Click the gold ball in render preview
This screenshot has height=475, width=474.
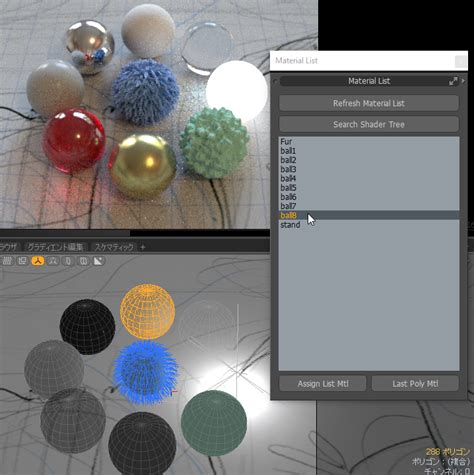[143, 166]
